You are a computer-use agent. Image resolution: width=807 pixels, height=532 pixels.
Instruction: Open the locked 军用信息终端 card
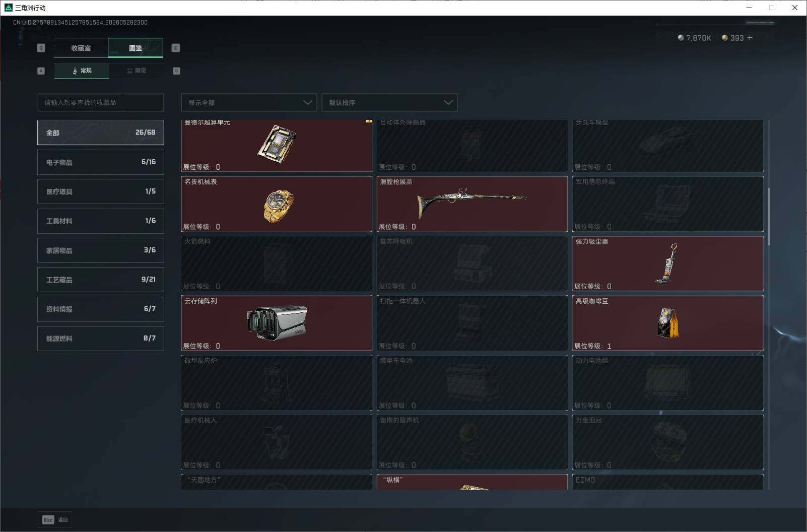668,204
